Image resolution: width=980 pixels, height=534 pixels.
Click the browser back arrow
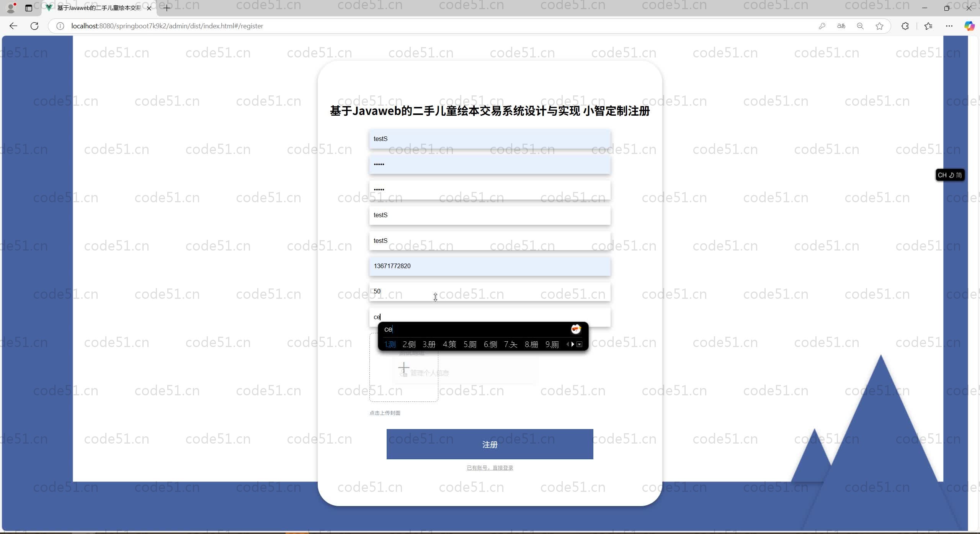click(13, 26)
